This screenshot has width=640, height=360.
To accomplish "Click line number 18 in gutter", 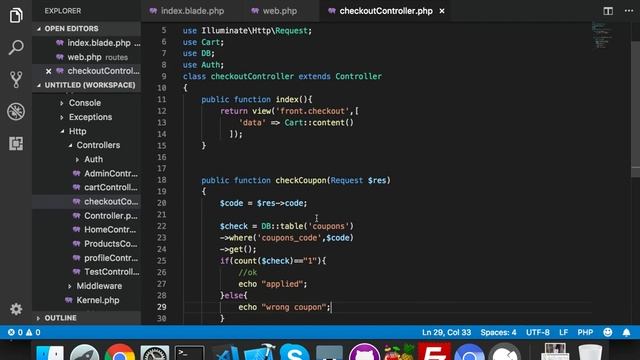I will (x=162, y=180).
